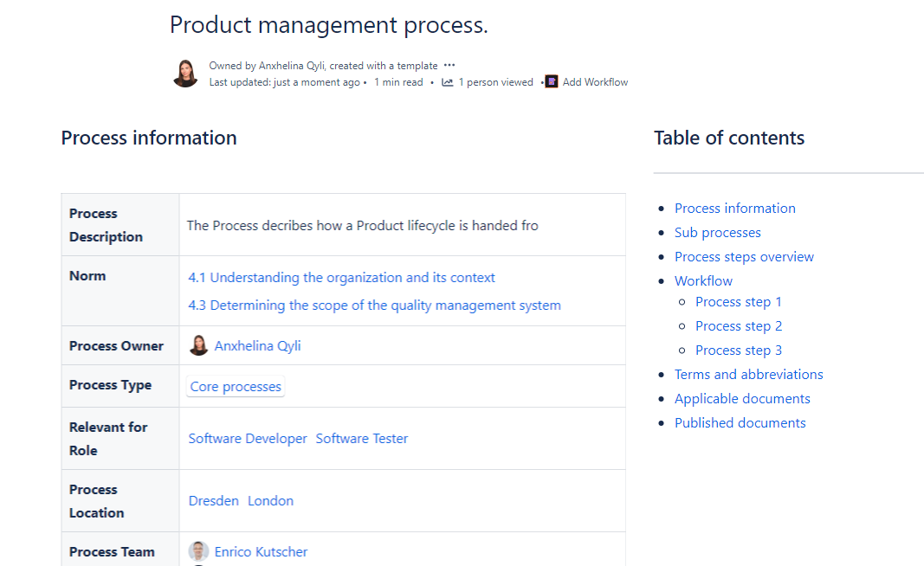Click the Software Developer role tag

click(248, 439)
